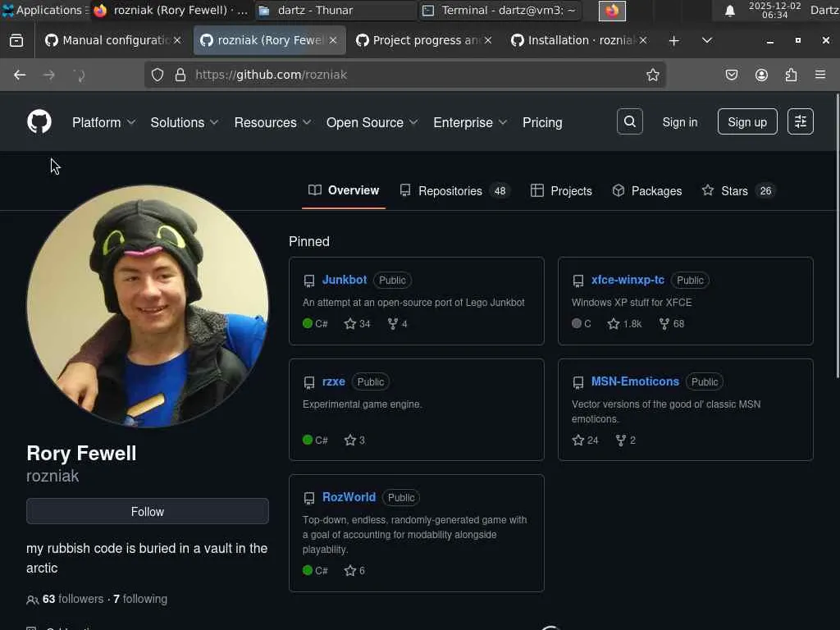
Task: Switch to the Repositories tab
Action: tap(454, 190)
